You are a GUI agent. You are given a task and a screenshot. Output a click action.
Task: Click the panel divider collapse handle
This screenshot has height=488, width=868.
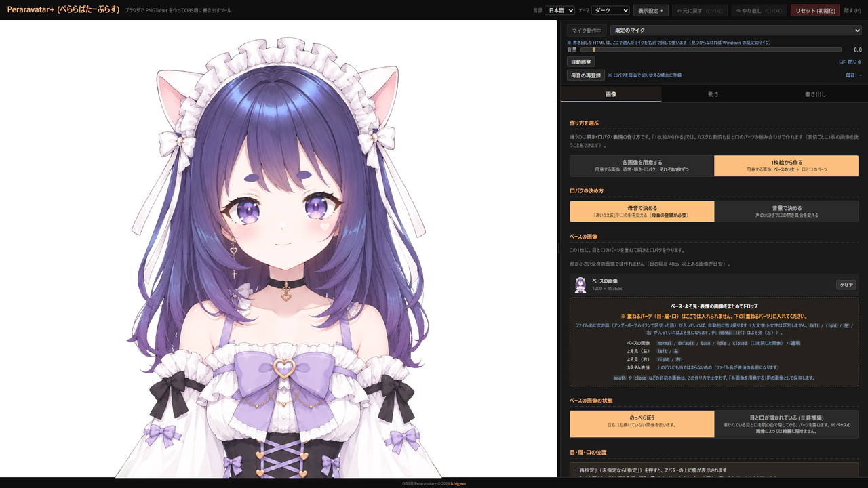click(x=558, y=249)
